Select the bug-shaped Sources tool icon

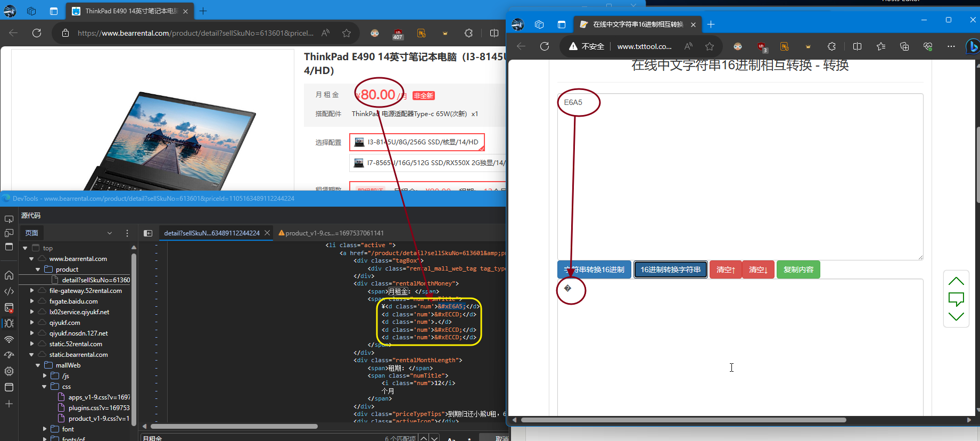9,323
